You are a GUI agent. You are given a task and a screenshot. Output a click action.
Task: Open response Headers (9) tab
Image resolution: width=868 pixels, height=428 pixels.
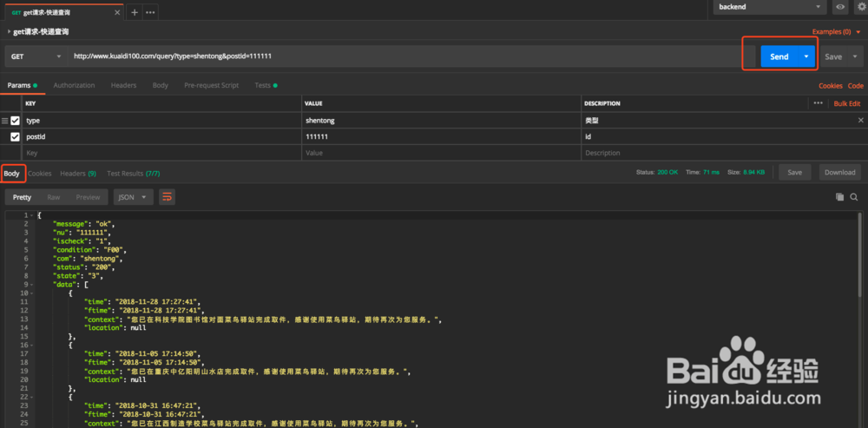(78, 174)
